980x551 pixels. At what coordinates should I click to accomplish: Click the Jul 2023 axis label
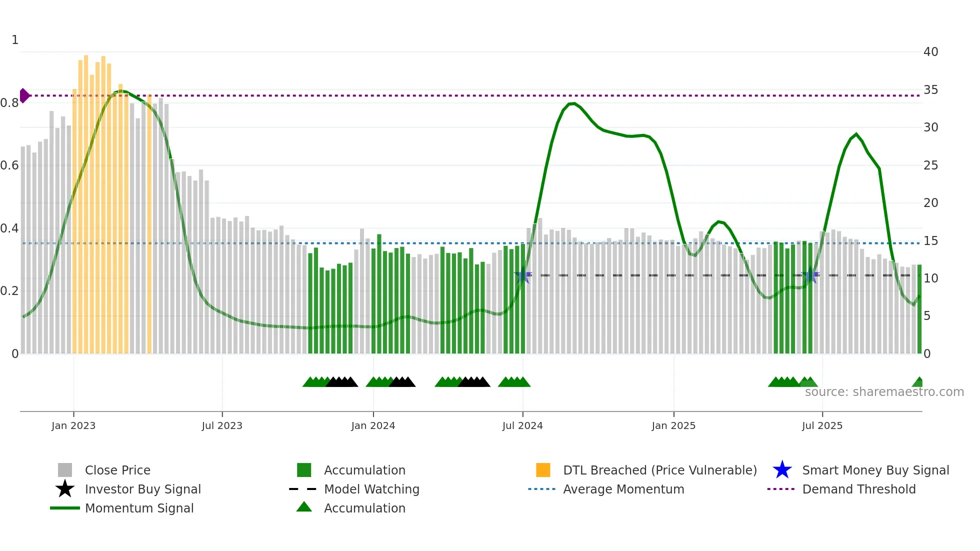[222, 425]
